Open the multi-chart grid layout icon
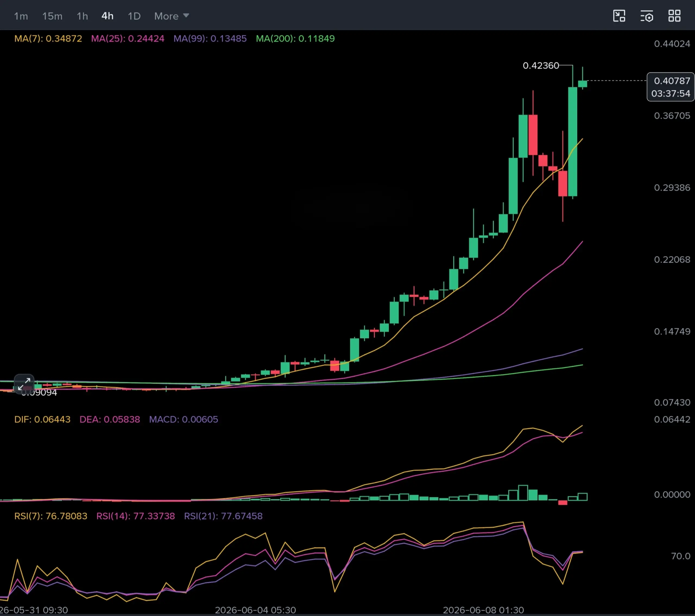The image size is (695, 616). [674, 16]
